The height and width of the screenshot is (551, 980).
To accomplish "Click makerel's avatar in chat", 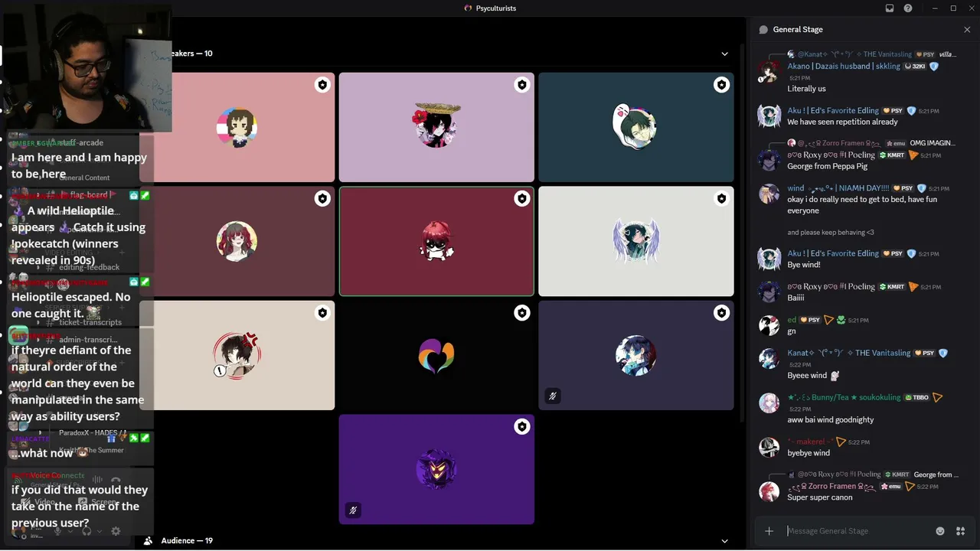I will (x=769, y=448).
